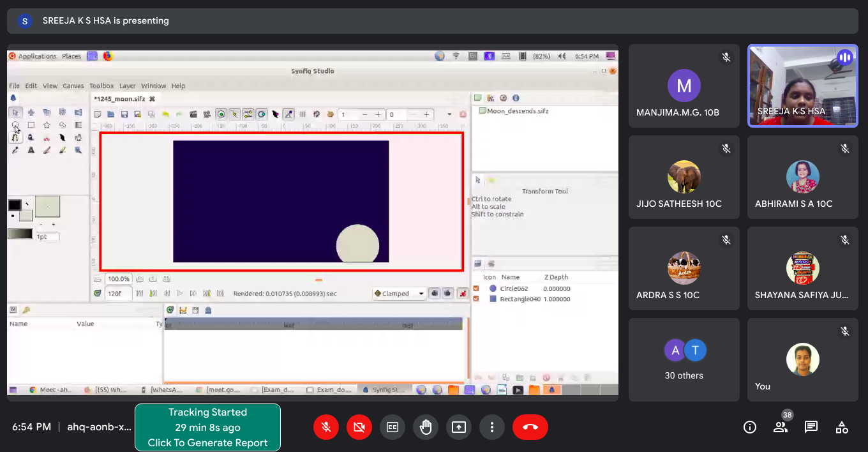Leave the call with red hang-up button
This screenshot has height=452, width=868.
click(530, 427)
